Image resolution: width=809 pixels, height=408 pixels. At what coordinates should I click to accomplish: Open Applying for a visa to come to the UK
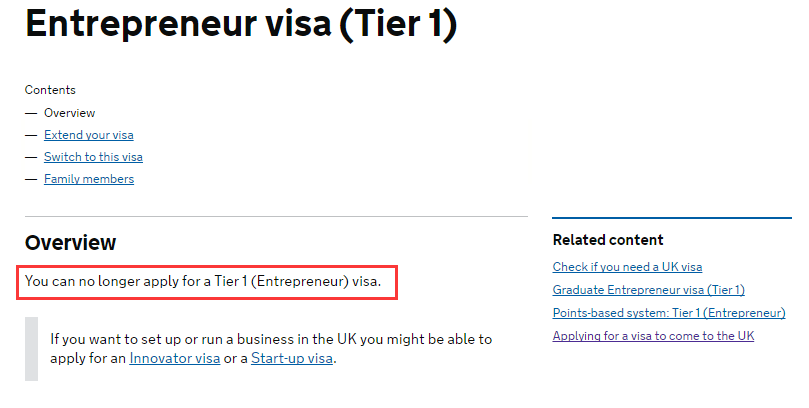pos(653,336)
